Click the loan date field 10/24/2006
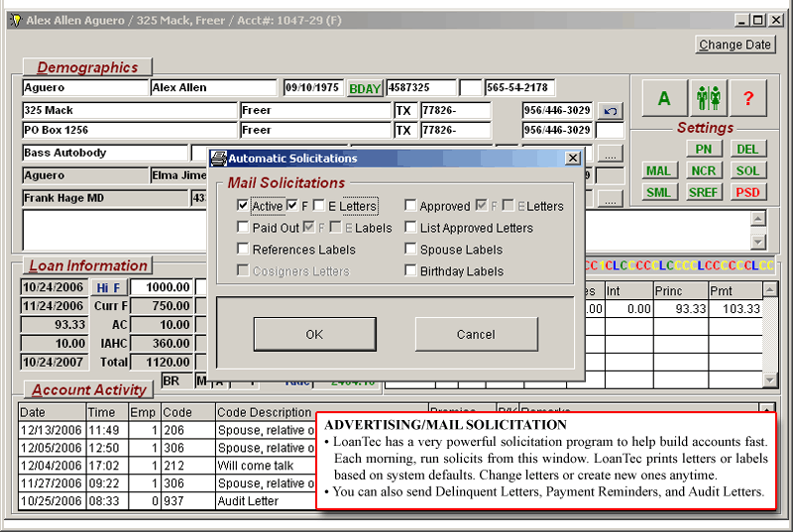The height and width of the screenshot is (532, 793). pos(54,287)
